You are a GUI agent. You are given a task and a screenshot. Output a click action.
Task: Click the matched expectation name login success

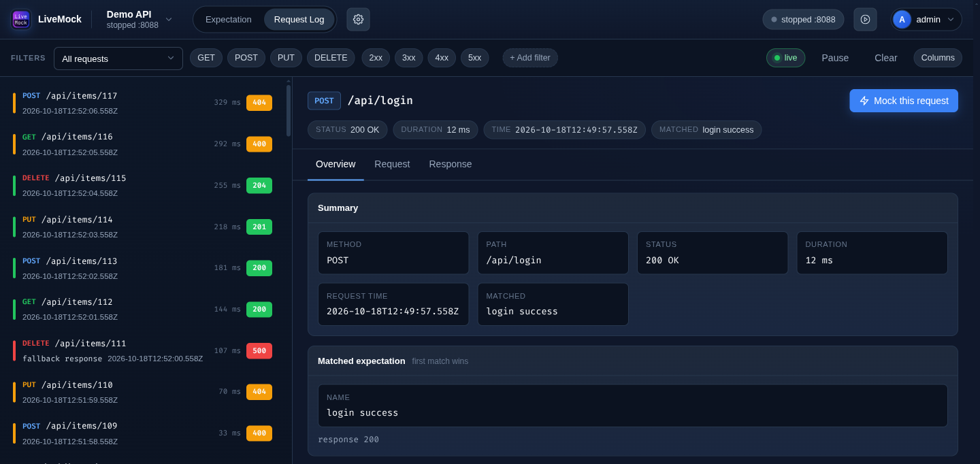click(633, 405)
